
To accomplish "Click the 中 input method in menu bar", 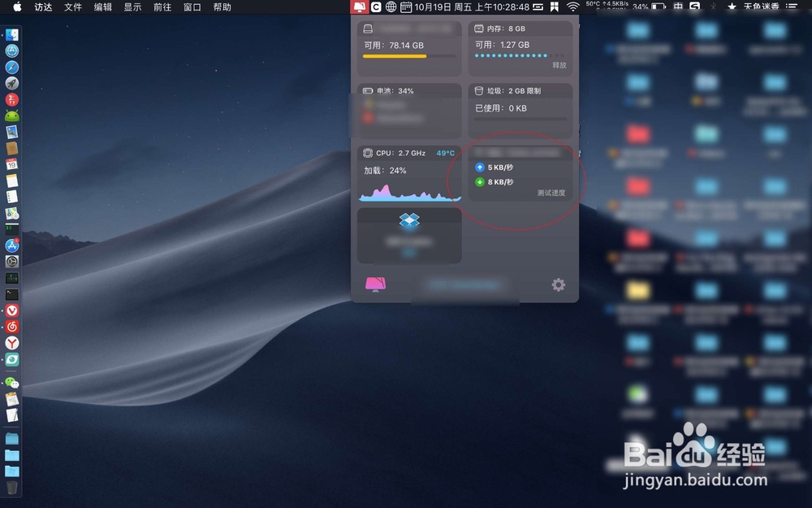I will coord(679,7).
